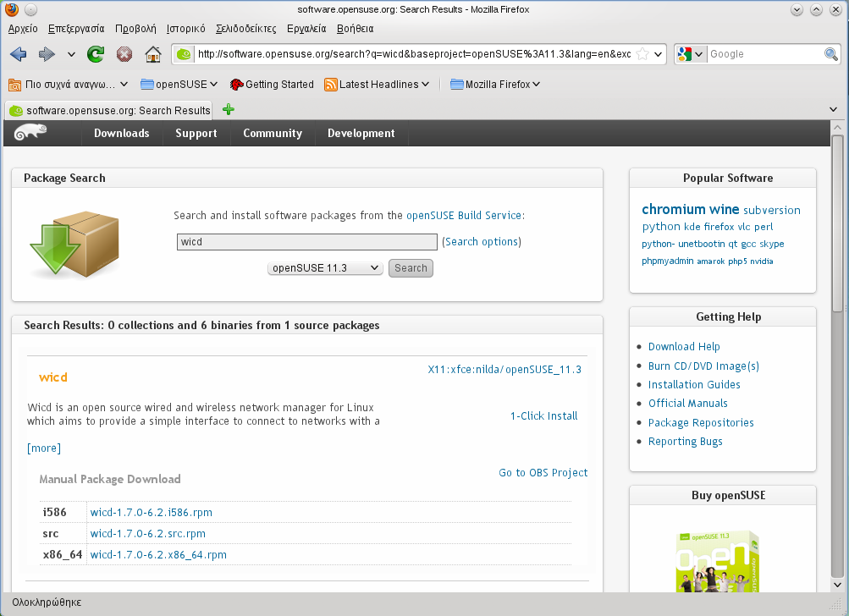Reload the page with the green refresh icon
849x616 pixels.
[96, 54]
